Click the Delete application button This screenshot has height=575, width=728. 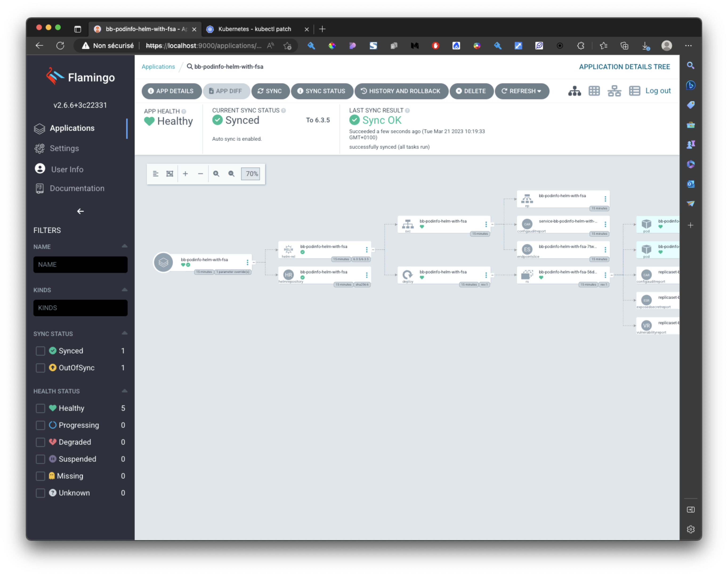(x=471, y=91)
